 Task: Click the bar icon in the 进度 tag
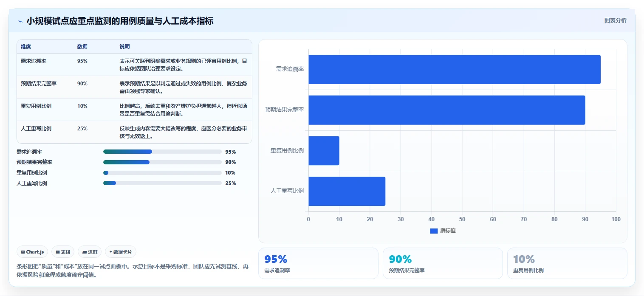click(85, 252)
